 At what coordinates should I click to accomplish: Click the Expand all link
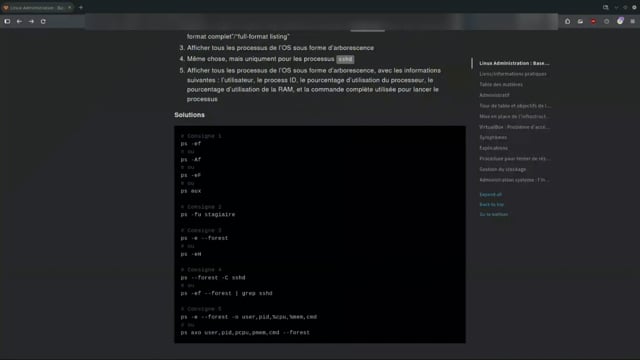pyautogui.click(x=491, y=194)
